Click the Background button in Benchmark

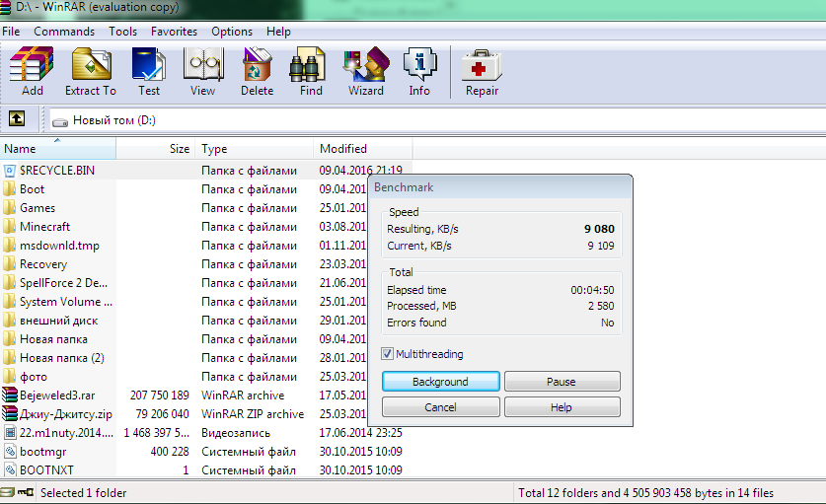tap(440, 382)
